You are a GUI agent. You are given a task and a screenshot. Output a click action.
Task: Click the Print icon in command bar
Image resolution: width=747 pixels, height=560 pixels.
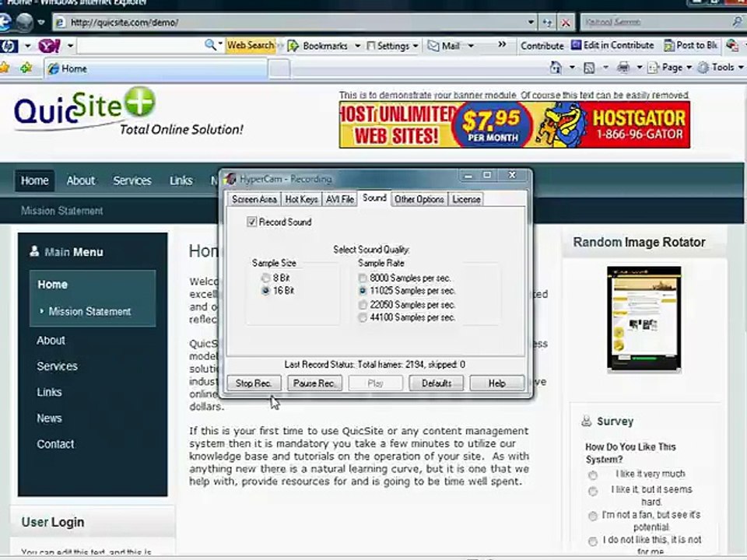pos(623,68)
